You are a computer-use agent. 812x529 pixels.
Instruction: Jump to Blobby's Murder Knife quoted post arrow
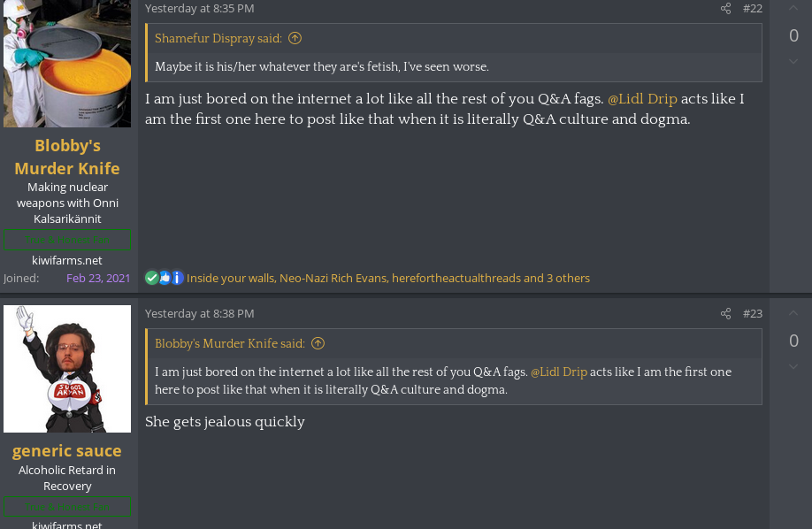[318, 343]
